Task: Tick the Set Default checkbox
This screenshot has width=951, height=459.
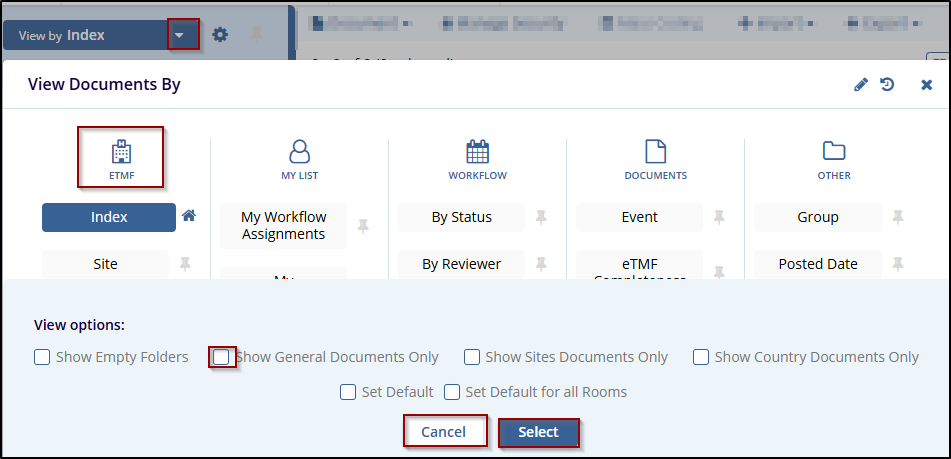Action: click(x=348, y=392)
